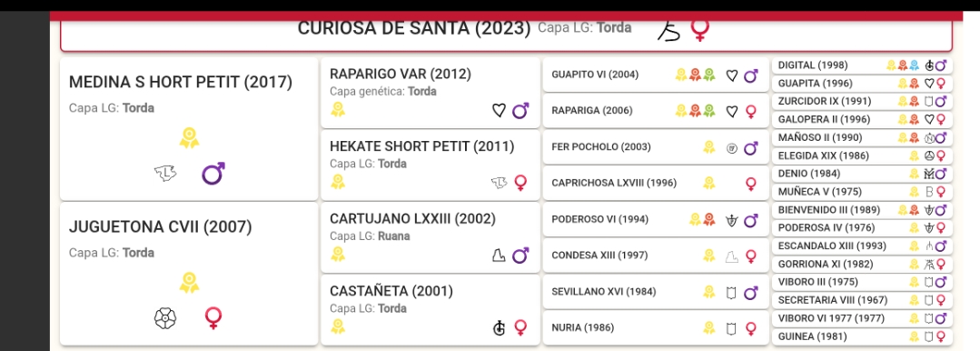980x351 pixels.
Task: Click the red female symbol in HEKATE SHORT PETIT card
Action: (x=520, y=183)
